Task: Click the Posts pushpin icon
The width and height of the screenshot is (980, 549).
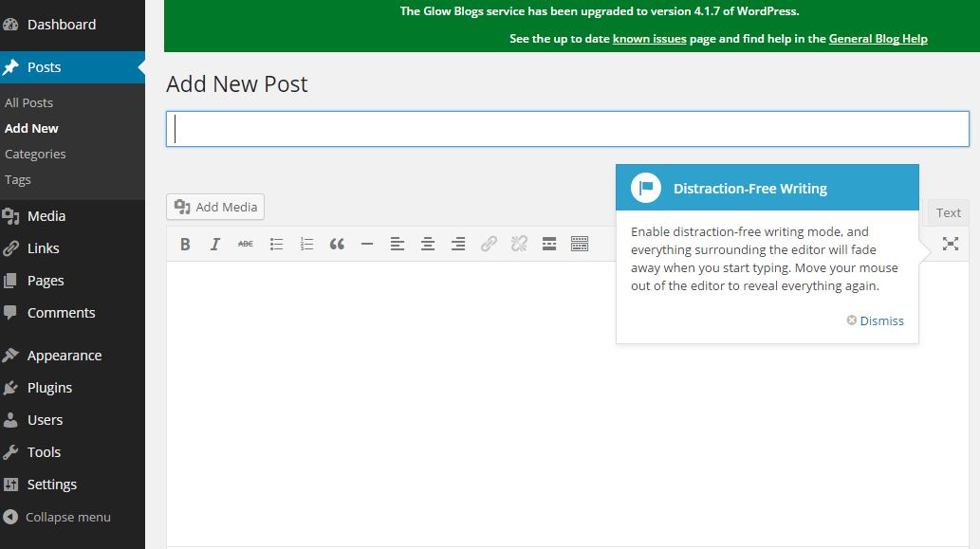Action: pos(10,67)
